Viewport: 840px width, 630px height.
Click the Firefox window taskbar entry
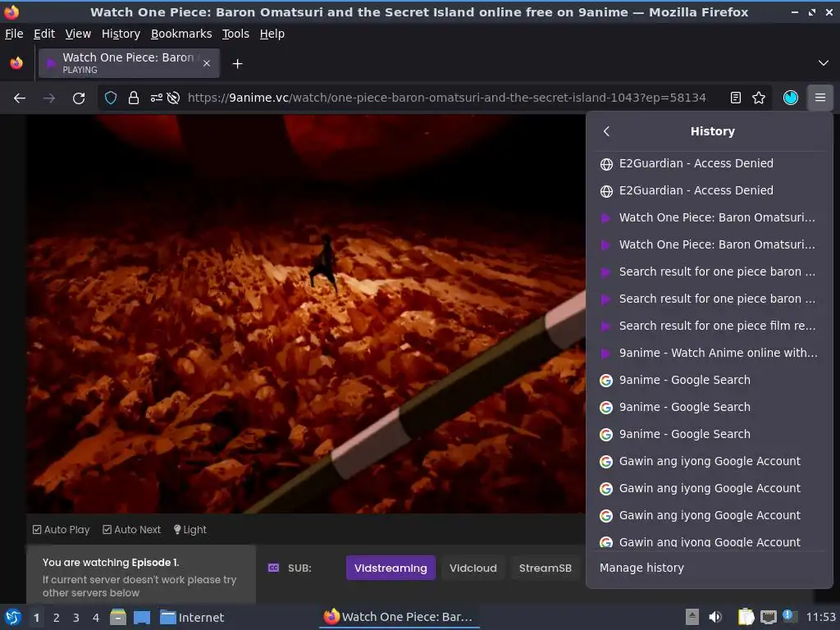[399, 617]
